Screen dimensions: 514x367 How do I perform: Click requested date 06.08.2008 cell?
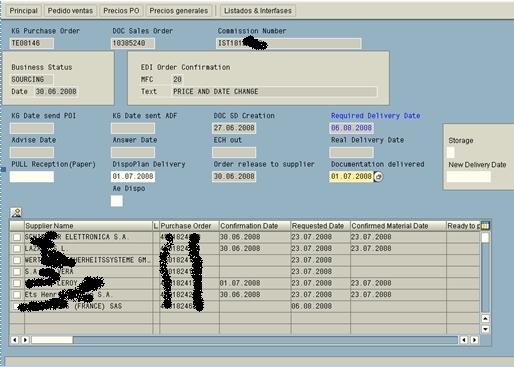tap(320, 306)
